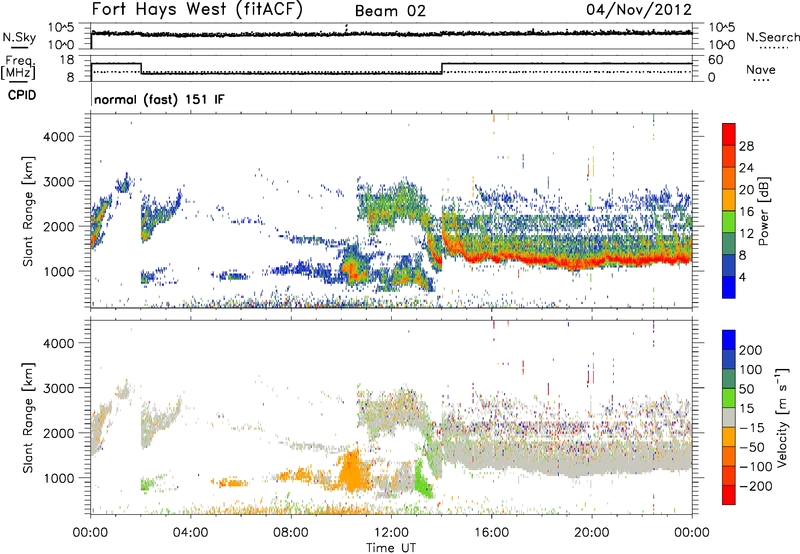The image size is (800, 554).
Task: Click the '-200' label on Velocity colorbar
Action: [756, 486]
